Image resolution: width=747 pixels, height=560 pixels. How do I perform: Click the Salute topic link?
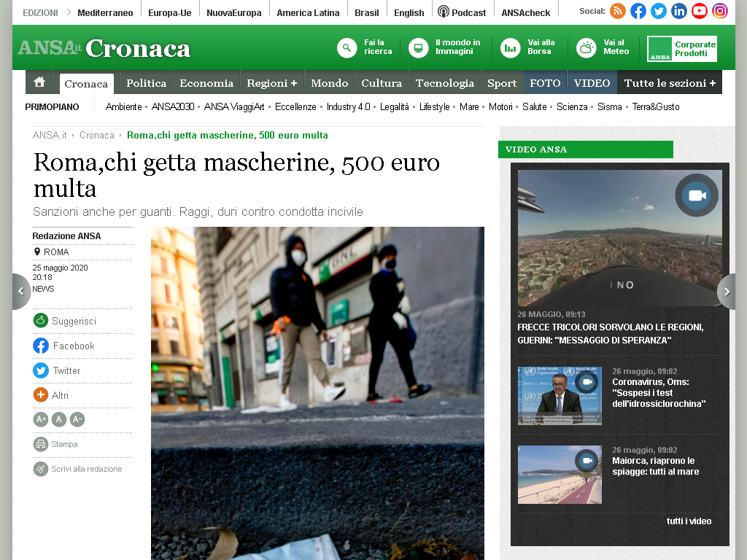click(535, 106)
